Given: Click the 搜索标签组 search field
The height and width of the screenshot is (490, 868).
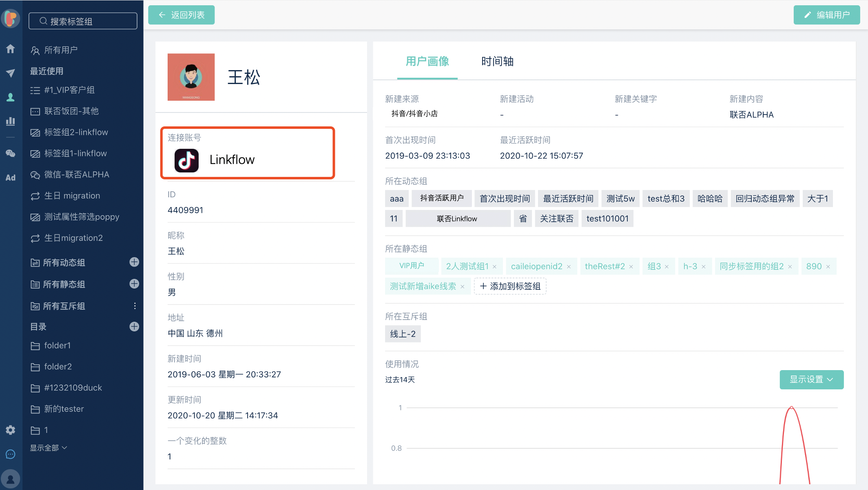Looking at the screenshot, I should click(x=83, y=21).
